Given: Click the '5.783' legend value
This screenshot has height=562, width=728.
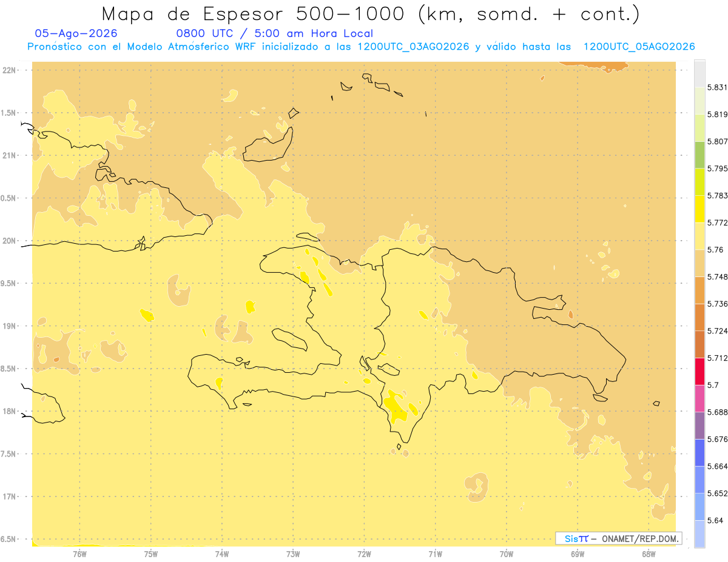Looking at the screenshot, I should point(718,196).
